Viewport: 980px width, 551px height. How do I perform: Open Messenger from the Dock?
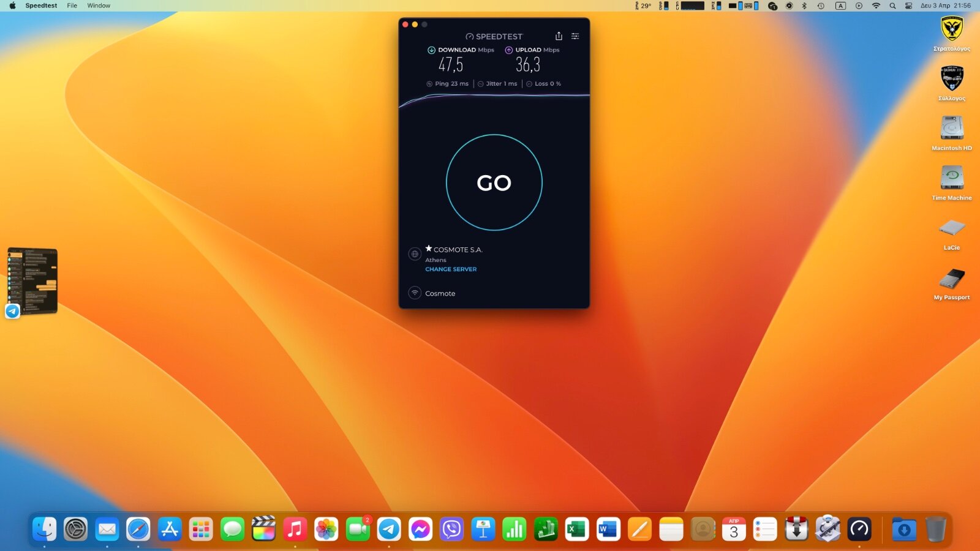pos(420,529)
